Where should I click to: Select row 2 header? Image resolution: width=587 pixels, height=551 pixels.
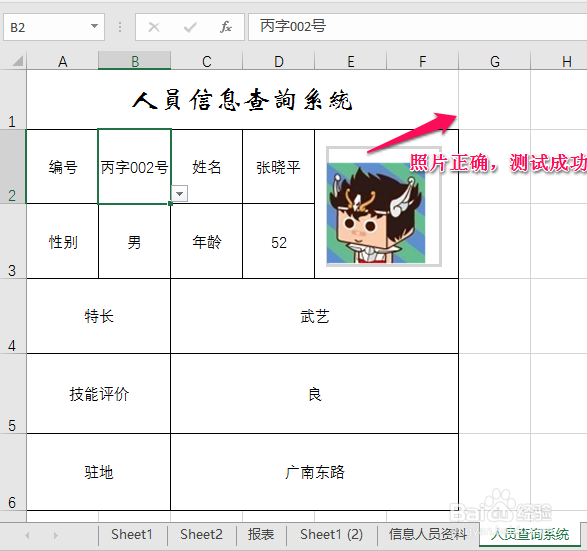[x=13, y=167]
